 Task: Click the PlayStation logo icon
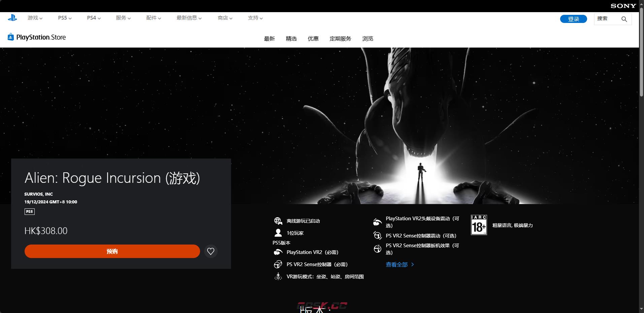12,18
